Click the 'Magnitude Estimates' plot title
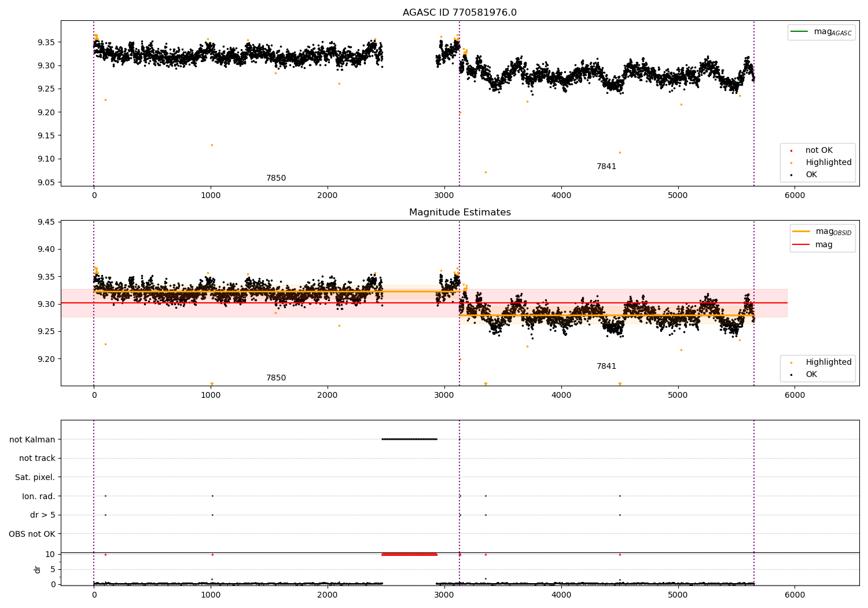 click(x=459, y=213)
